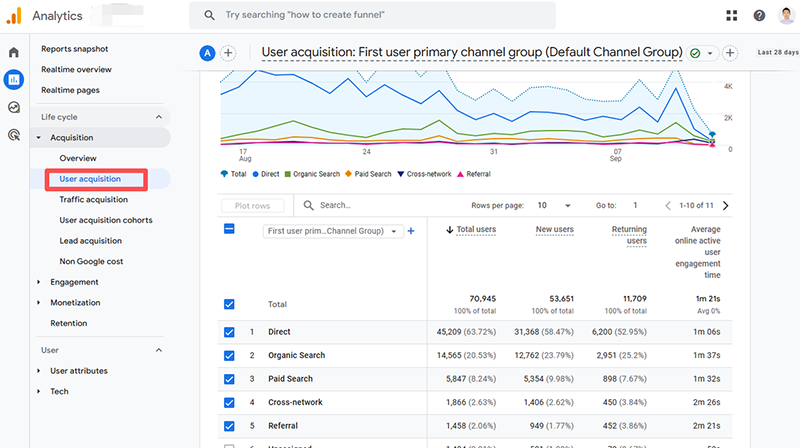Image resolution: width=800 pixels, height=448 pixels.
Task: Select Traffic acquisition in the sidebar
Action: pyautogui.click(x=93, y=200)
